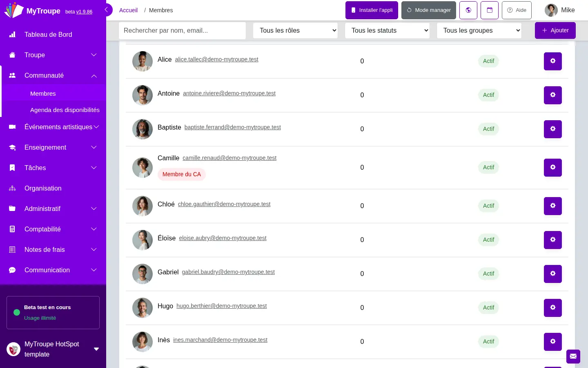Click the Installer l'appli button
This screenshot has height=368, width=588.
[372, 10]
